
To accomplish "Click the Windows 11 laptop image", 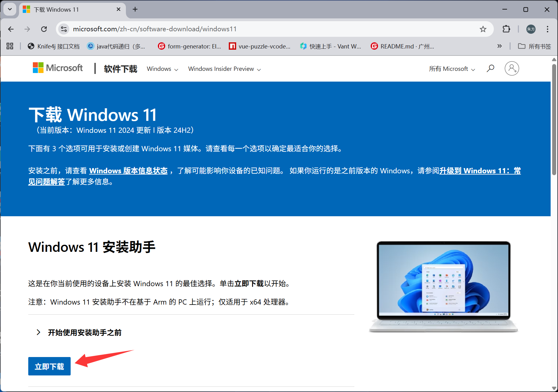I will pyautogui.click(x=443, y=286).
